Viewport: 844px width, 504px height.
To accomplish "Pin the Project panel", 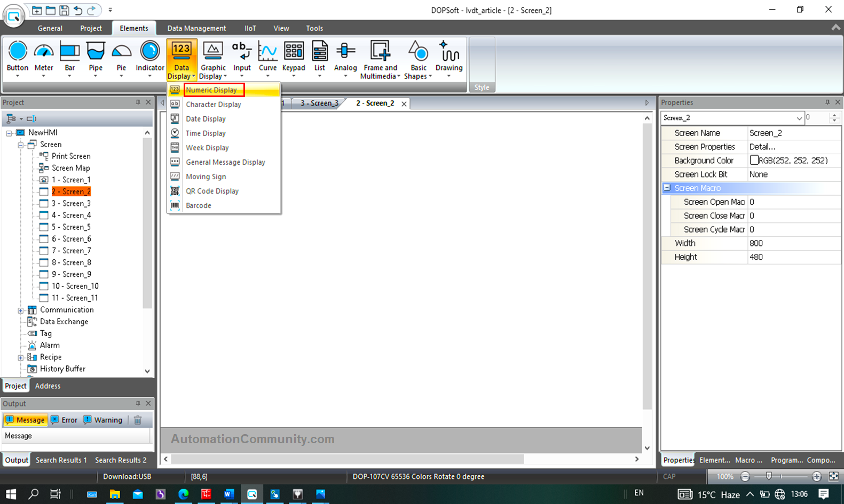I will pyautogui.click(x=138, y=102).
